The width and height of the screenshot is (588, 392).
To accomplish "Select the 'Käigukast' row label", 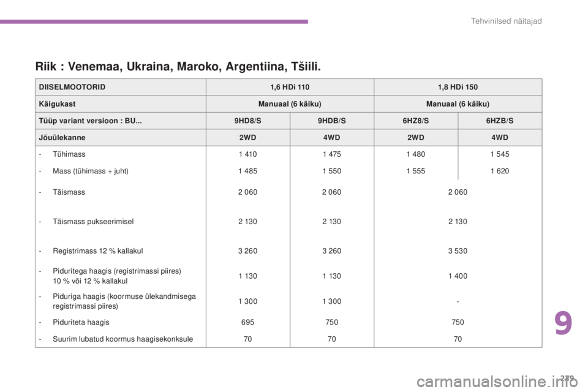I will pyautogui.click(x=57, y=104).
